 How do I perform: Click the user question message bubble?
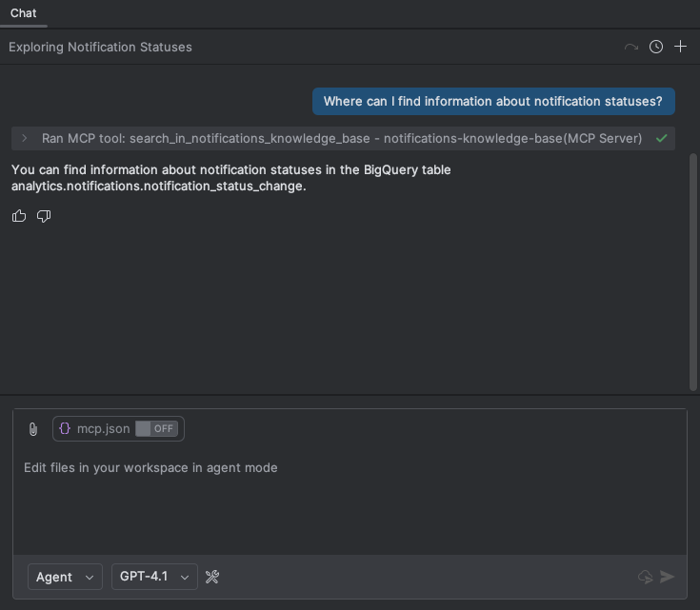(x=492, y=101)
